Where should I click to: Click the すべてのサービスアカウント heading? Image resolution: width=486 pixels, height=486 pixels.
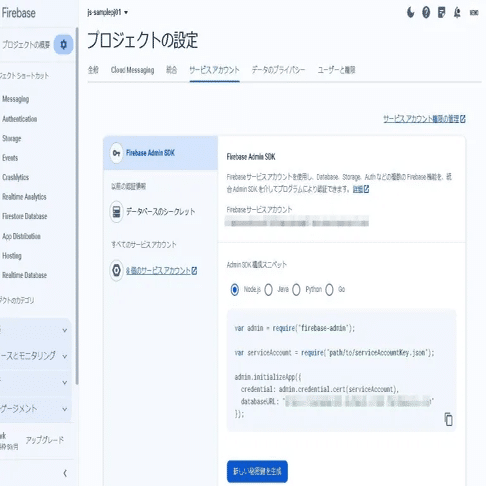point(144,245)
